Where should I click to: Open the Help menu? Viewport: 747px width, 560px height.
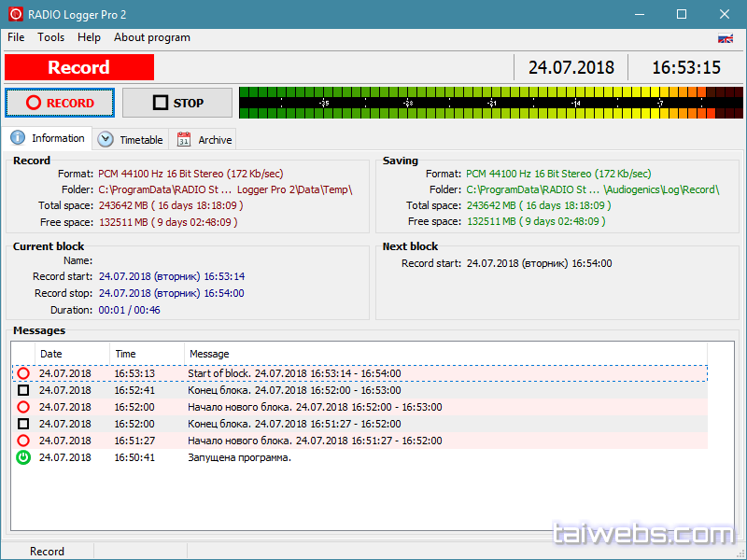coord(90,37)
